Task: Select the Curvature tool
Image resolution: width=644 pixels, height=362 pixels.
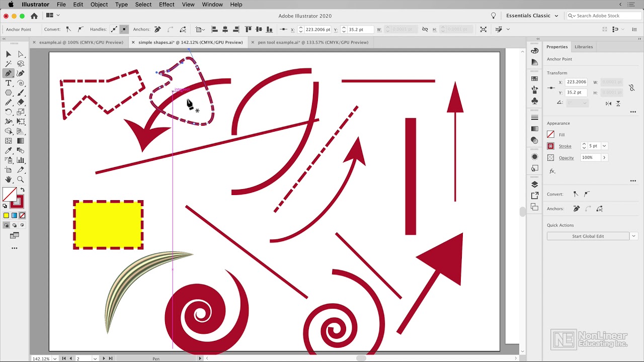Action: click(x=21, y=73)
